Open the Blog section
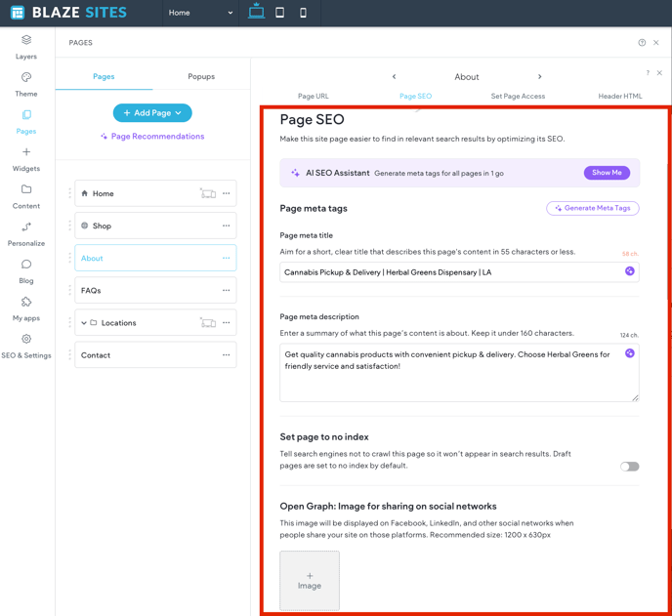This screenshot has height=616, width=672. [x=26, y=270]
